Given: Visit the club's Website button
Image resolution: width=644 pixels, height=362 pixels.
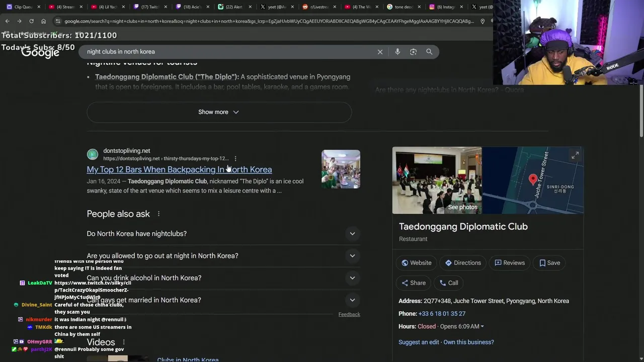Looking at the screenshot, I should [417, 263].
